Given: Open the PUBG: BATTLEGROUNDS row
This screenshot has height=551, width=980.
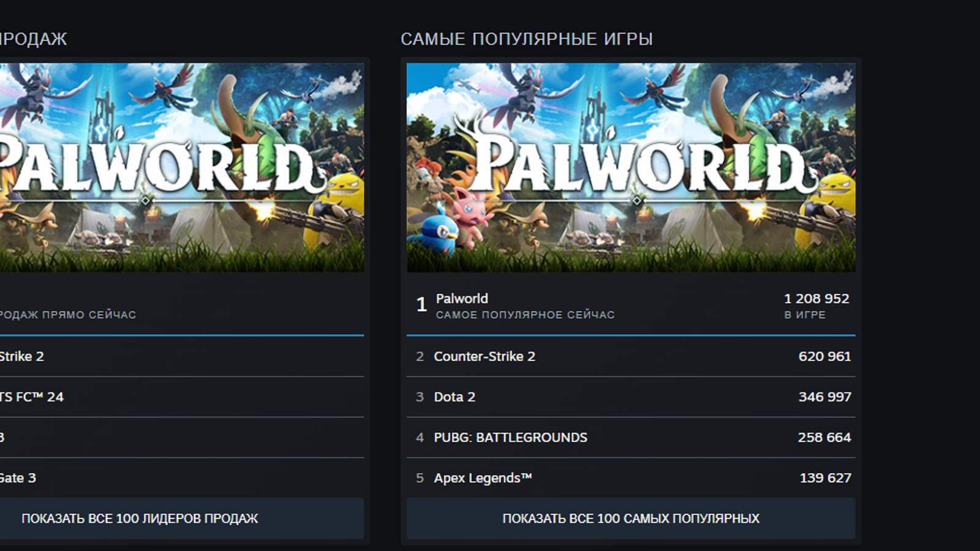Looking at the screenshot, I should 631,437.
